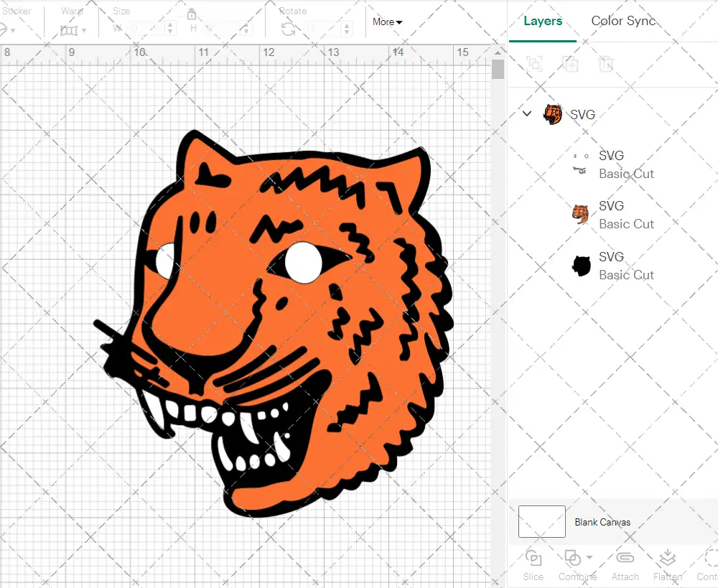The image size is (718, 588).
Task: Click the Attach tool
Action: (625, 566)
